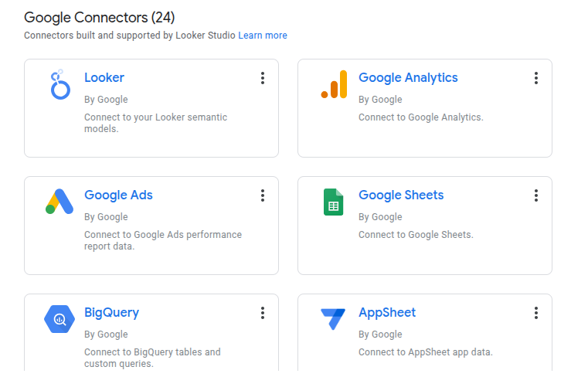Click the blue BigQuery hexagon icon
This screenshot has height=377, width=588.
pos(59,319)
